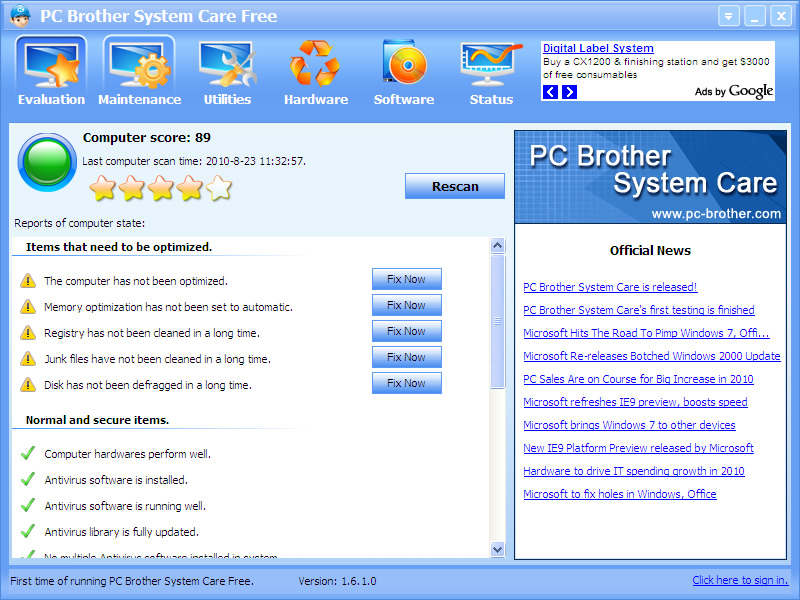The height and width of the screenshot is (600, 800).
Task: Click the warning icon beside 'The computer has not been optimized'
Action: coord(28,281)
